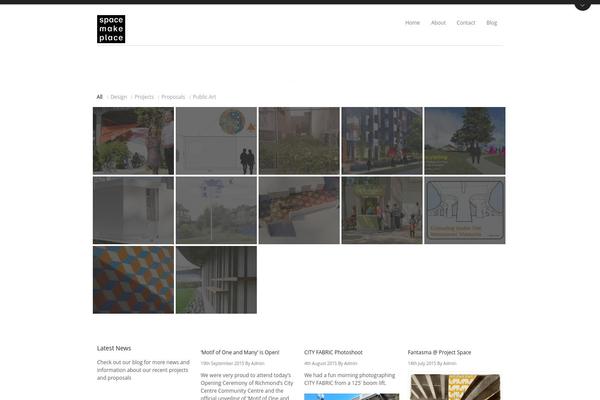Filter portfolio by Proposals
The image size is (600, 400).
(173, 97)
